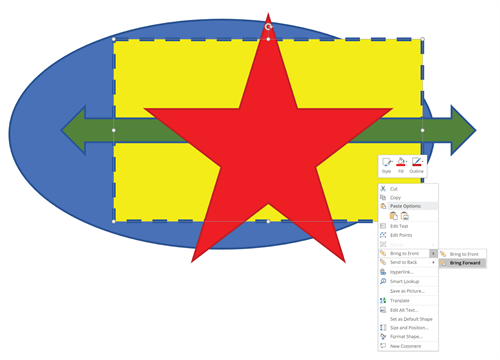The width and height of the screenshot is (500, 360).
Task: Click the rectangle's bottom-left corner handle
Action: [114, 221]
